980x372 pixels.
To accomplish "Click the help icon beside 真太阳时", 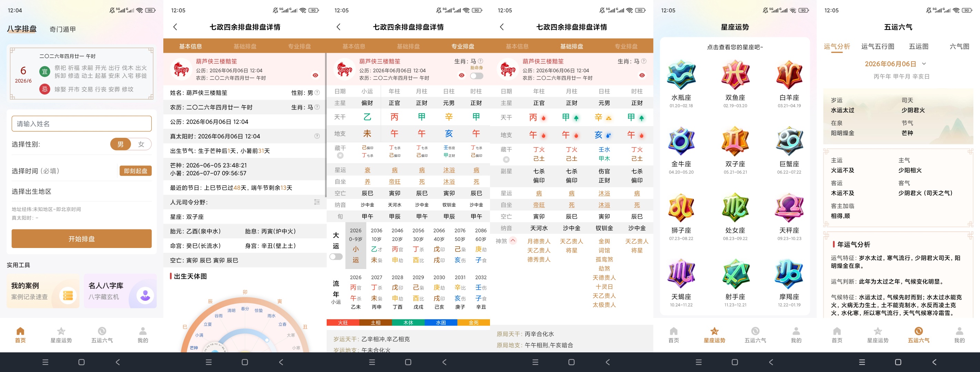I will click(x=317, y=136).
